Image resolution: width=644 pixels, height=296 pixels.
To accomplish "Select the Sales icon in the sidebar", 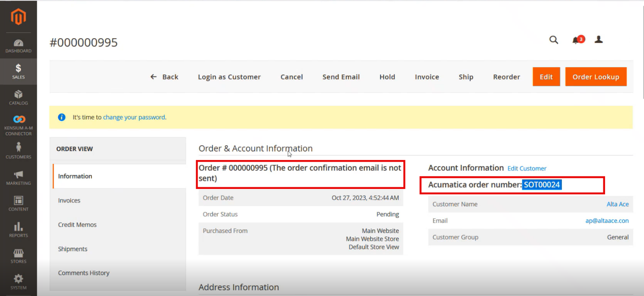I will click(x=18, y=71).
